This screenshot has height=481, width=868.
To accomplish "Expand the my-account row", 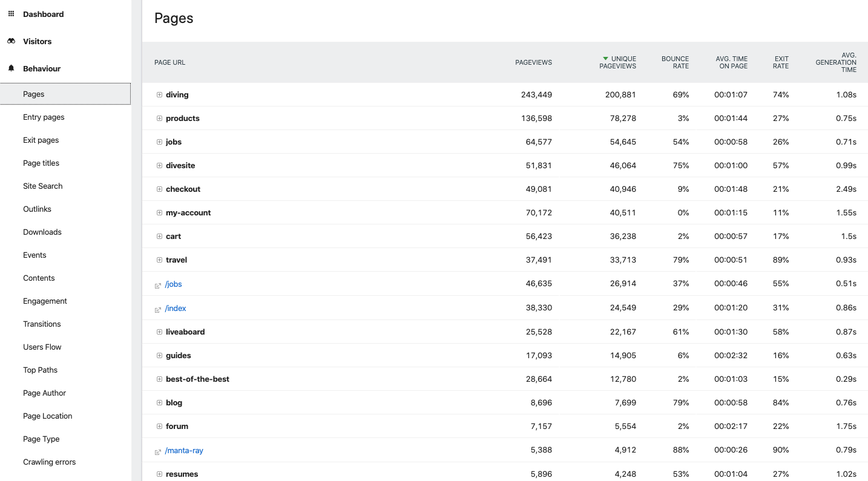I will click(159, 213).
